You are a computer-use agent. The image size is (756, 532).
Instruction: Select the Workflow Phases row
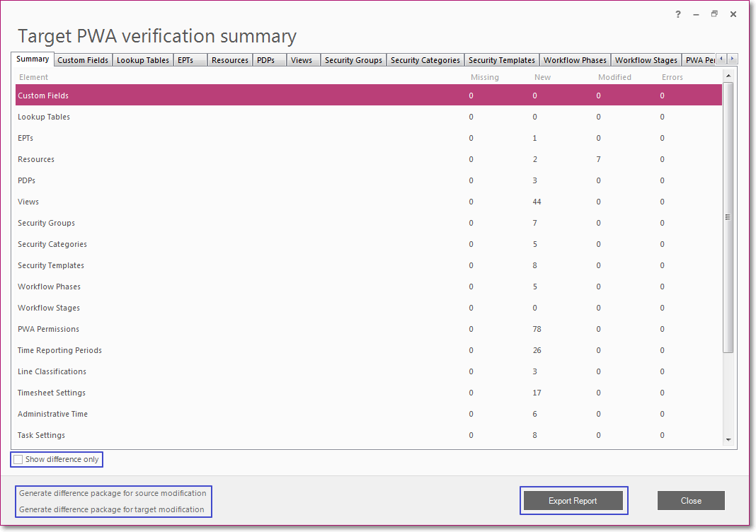tap(369, 287)
